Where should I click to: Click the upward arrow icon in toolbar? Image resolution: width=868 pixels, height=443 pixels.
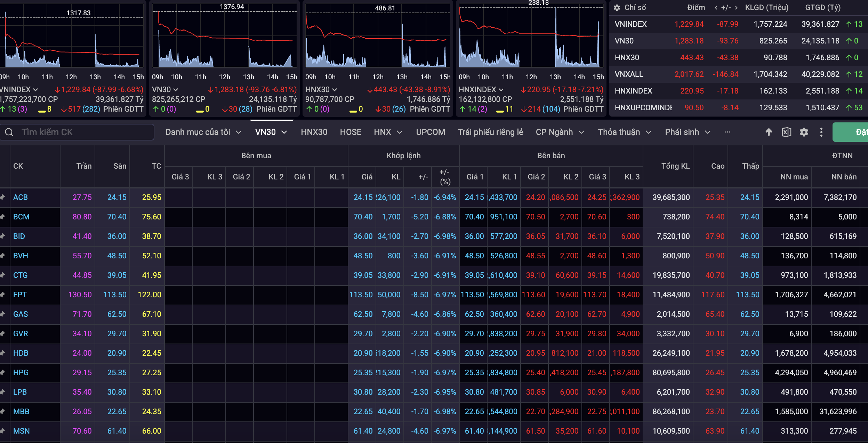click(x=769, y=132)
